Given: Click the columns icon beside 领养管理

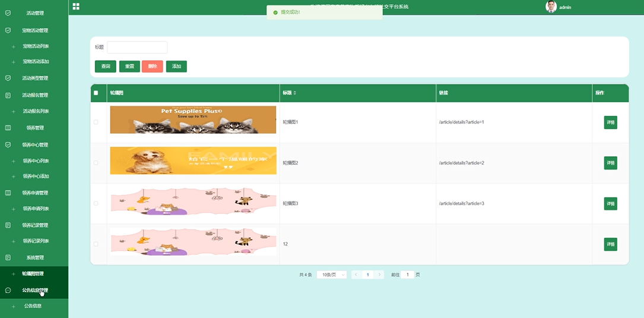Looking at the screenshot, I should click(x=8, y=128).
